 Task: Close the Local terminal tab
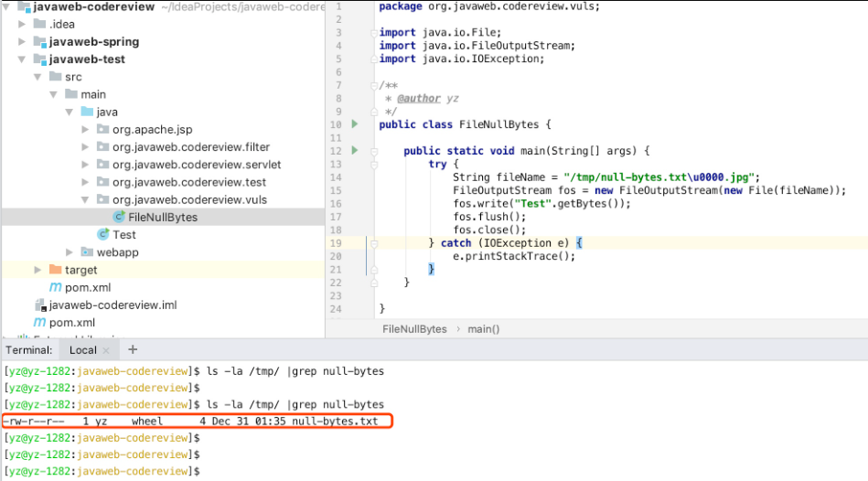[x=106, y=350]
